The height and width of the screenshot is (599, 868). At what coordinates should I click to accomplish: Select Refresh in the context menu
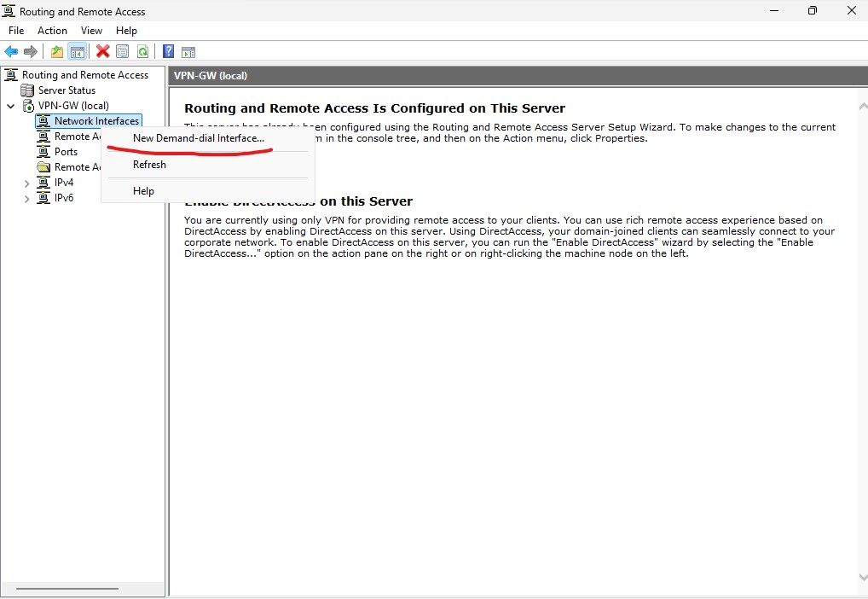point(149,165)
